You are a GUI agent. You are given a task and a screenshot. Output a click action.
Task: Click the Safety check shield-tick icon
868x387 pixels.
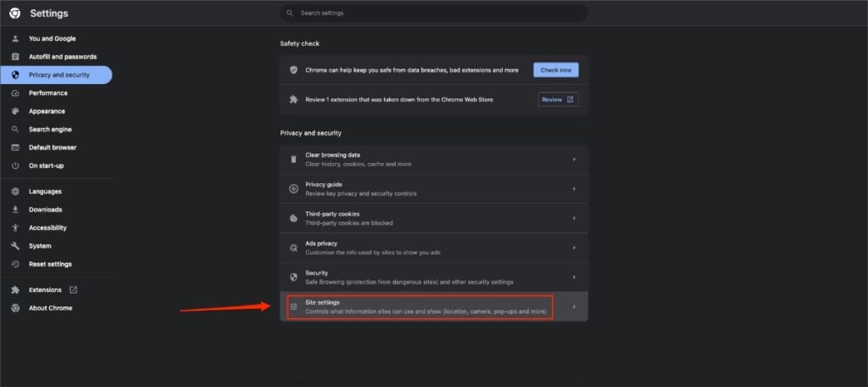pos(294,70)
